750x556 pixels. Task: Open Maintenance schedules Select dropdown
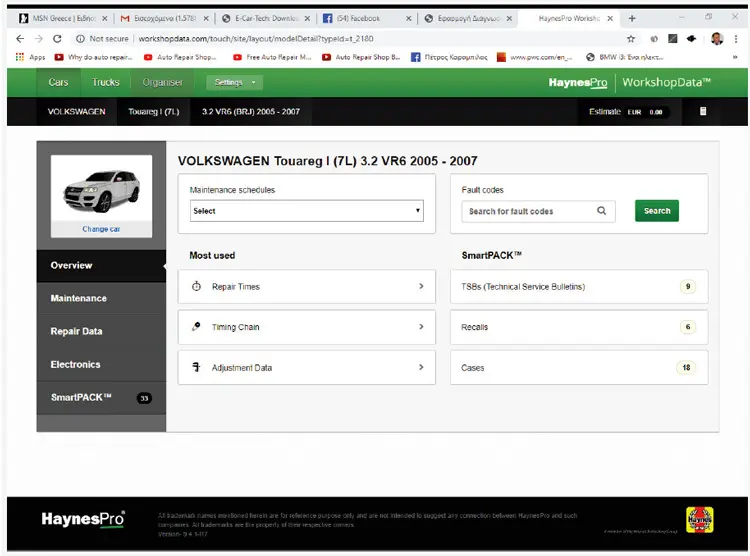(x=307, y=211)
